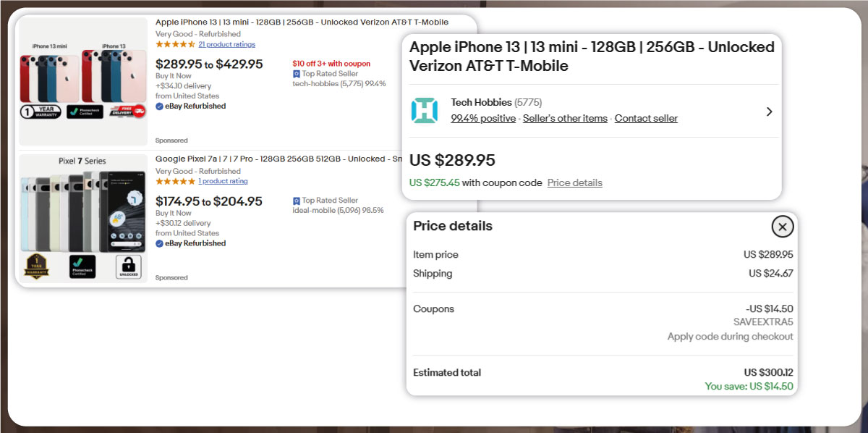Open the Price details link
Viewport: 868px width, 433px height.
tap(574, 182)
